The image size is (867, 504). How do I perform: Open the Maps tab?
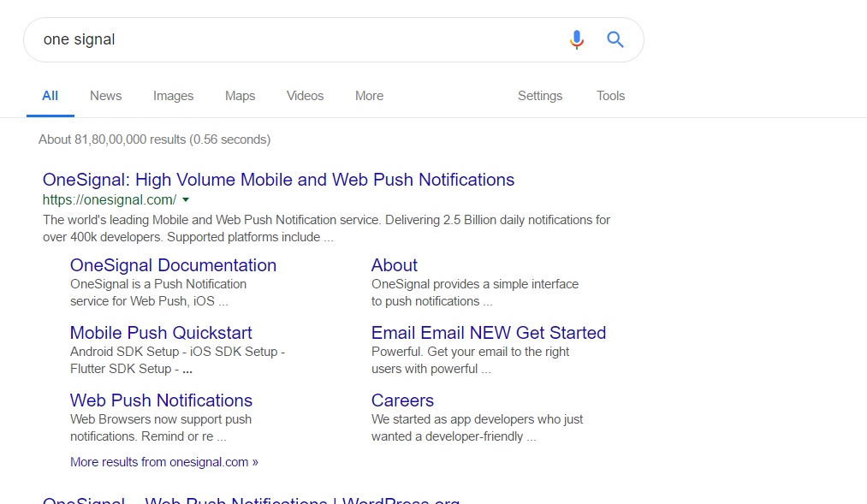click(x=240, y=96)
